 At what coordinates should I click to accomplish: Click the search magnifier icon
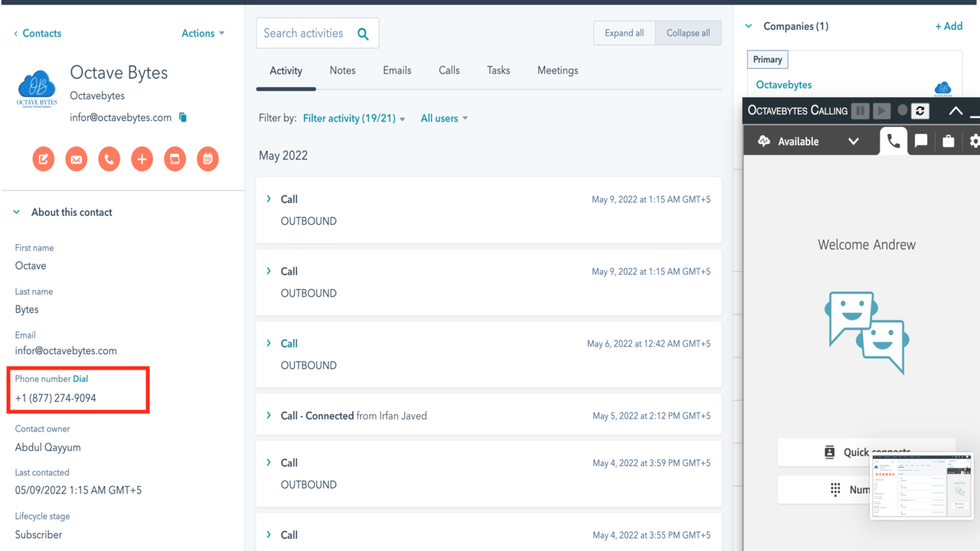(363, 34)
